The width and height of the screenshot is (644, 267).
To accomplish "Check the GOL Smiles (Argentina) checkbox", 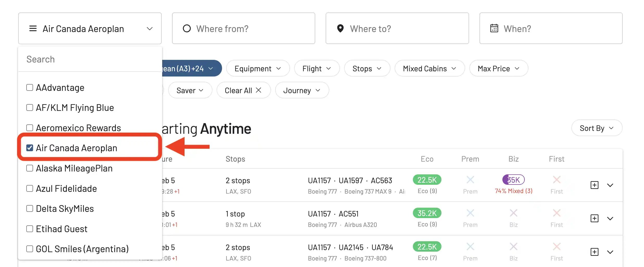I will 30,249.
